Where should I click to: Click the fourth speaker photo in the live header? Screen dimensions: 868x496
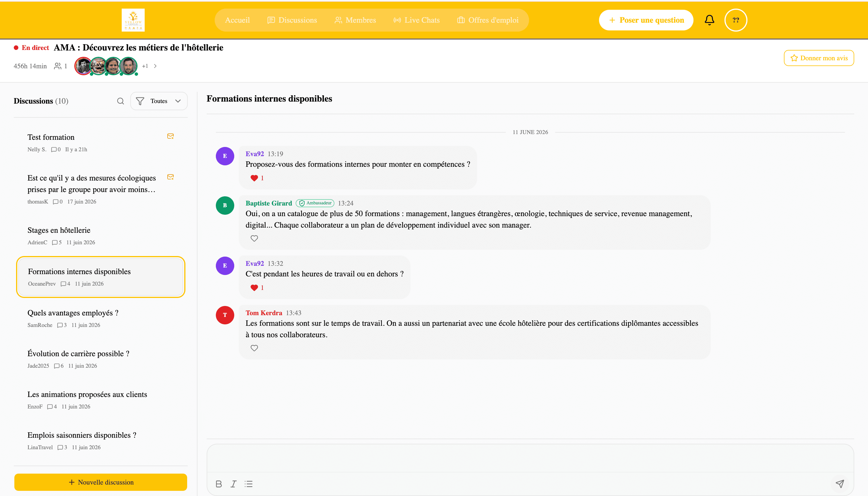128,66
